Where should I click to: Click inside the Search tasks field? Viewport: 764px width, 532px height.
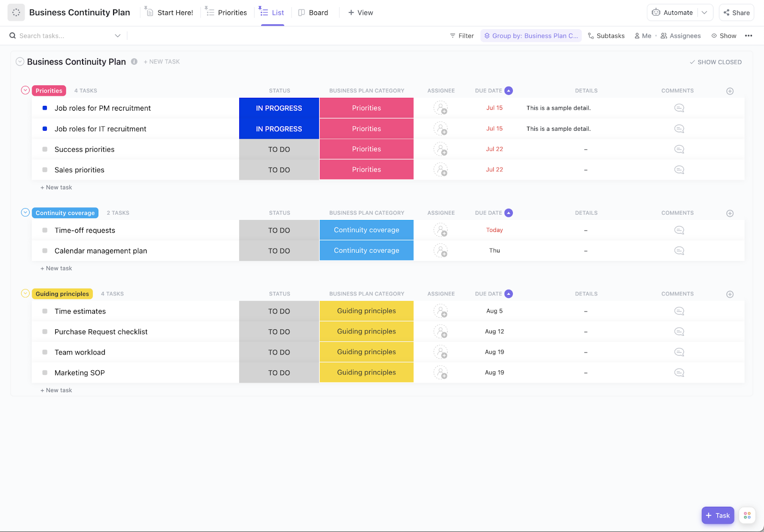tap(57, 35)
